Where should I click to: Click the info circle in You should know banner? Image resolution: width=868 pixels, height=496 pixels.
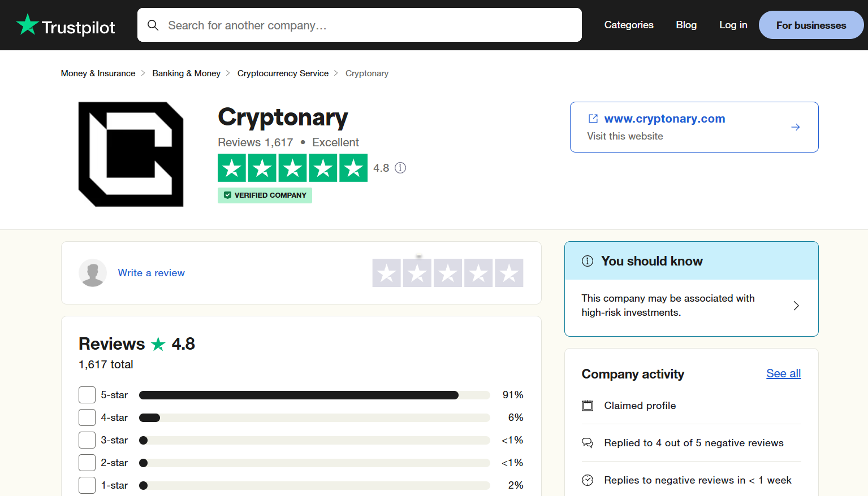pos(587,260)
